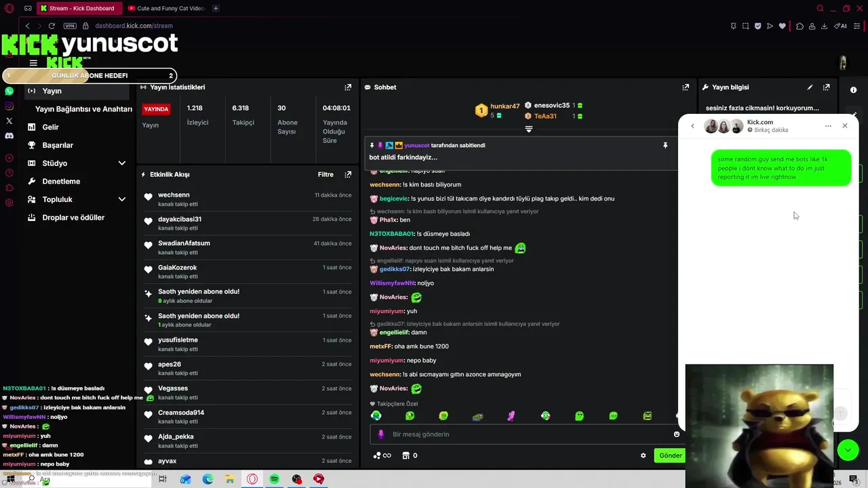
Task: Open the Opera AI button
Action: [x=841, y=26]
